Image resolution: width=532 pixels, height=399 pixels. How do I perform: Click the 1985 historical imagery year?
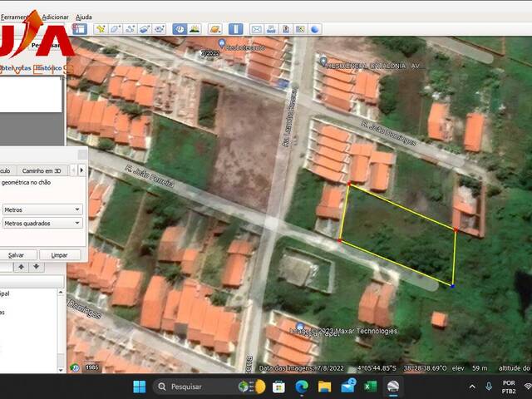pos(92,367)
